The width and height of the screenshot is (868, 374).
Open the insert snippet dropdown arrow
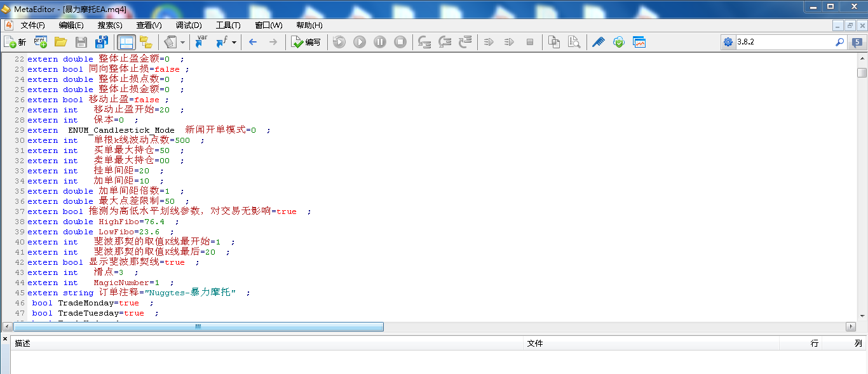(x=182, y=42)
